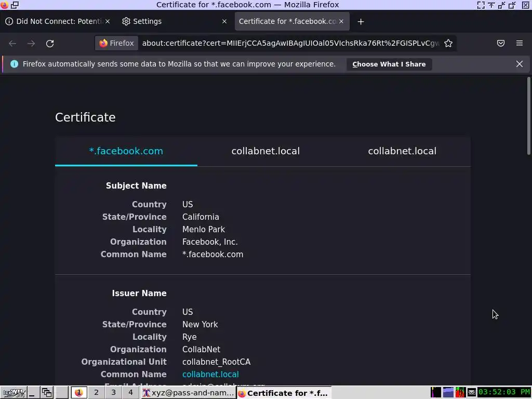This screenshot has width=532, height=399.
Task: Click the Certificate page heading
Action: pyautogui.click(x=85, y=117)
